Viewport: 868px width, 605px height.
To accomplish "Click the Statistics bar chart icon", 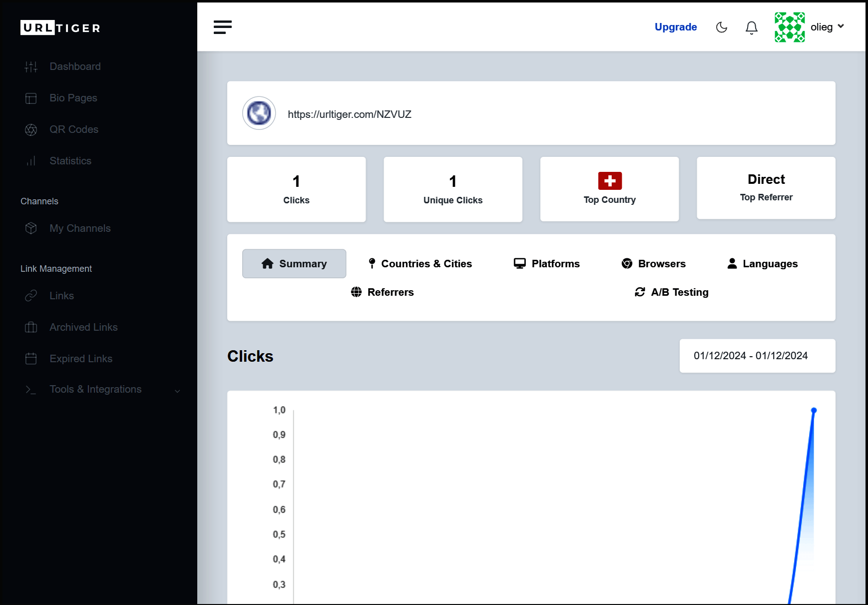I will click(x=31, y=161).
